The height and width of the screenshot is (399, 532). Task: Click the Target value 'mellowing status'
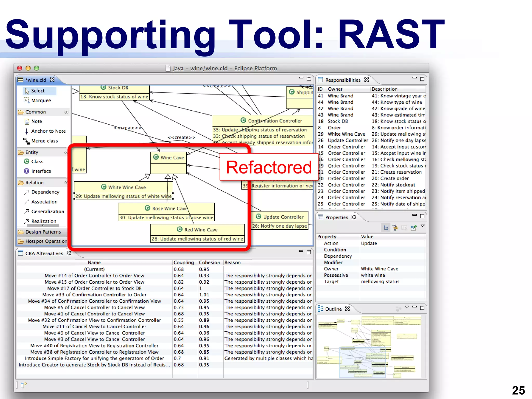380,282
